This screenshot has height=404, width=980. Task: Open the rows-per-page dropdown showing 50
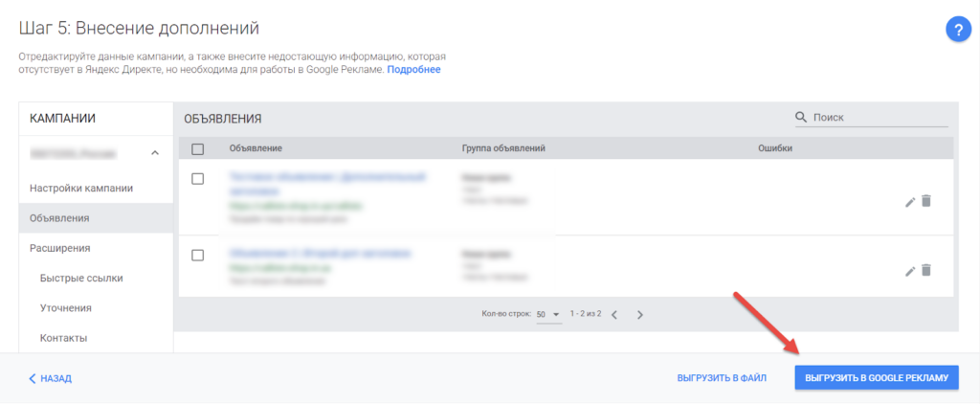[547, 314]
